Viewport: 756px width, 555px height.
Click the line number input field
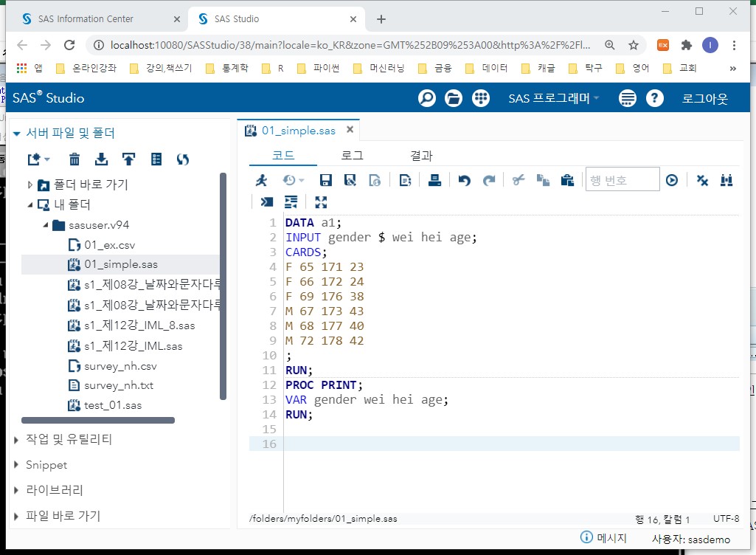[623, 179]
